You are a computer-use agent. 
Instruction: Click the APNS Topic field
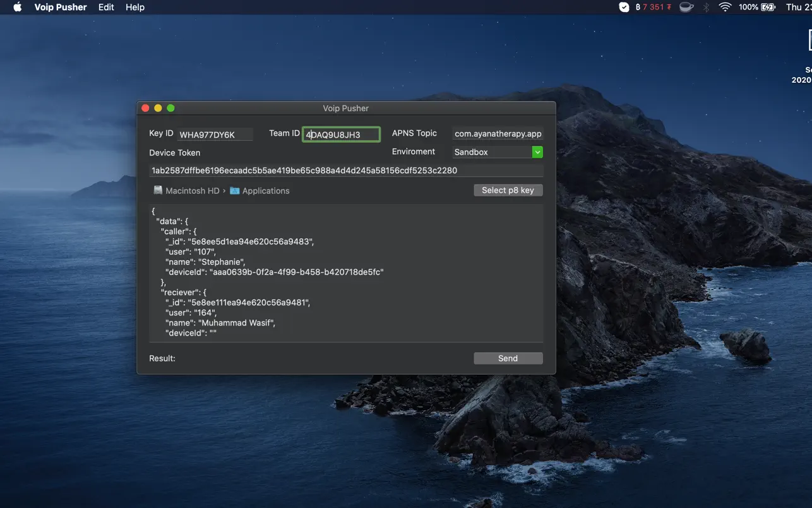[498, 133]
